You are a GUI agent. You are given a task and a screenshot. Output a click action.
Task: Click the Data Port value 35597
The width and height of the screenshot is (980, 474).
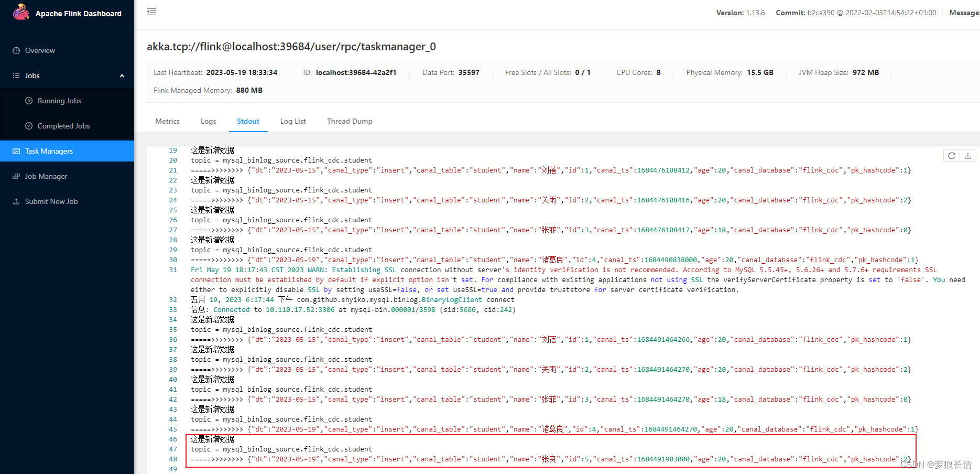click(469, 72)
